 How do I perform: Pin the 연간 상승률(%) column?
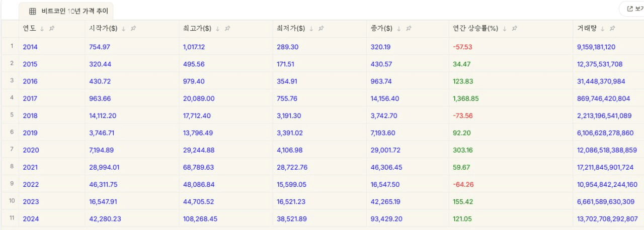pos(514,29)
